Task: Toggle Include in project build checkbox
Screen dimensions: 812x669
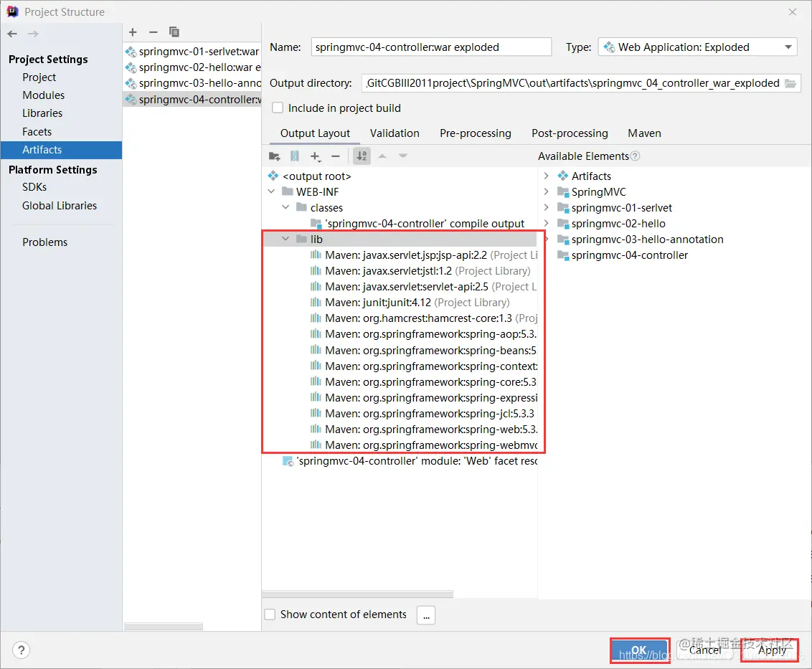Action: click(278, 108)
